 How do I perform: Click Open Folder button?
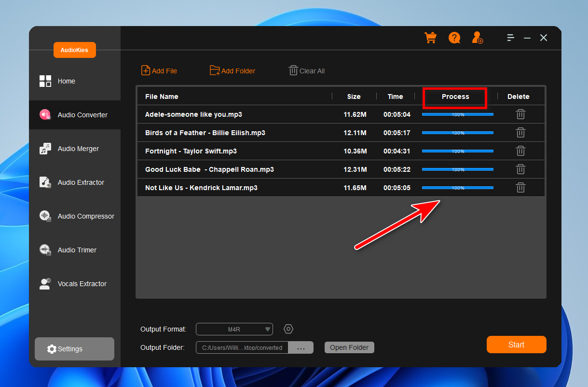coord(349,347)
